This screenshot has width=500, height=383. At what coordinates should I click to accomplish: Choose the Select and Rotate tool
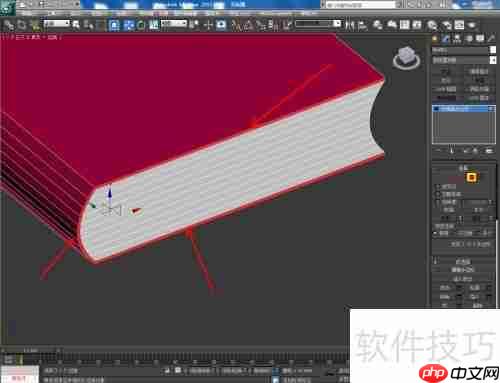[141, 25]
